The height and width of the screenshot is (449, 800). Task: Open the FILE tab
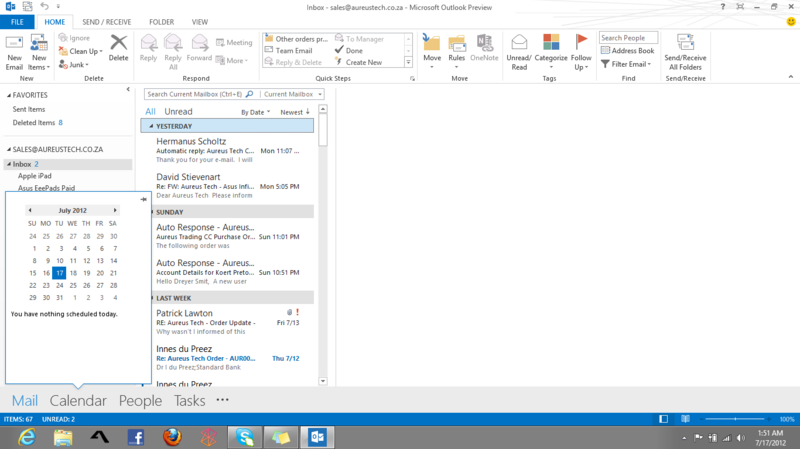coord(17,22)
